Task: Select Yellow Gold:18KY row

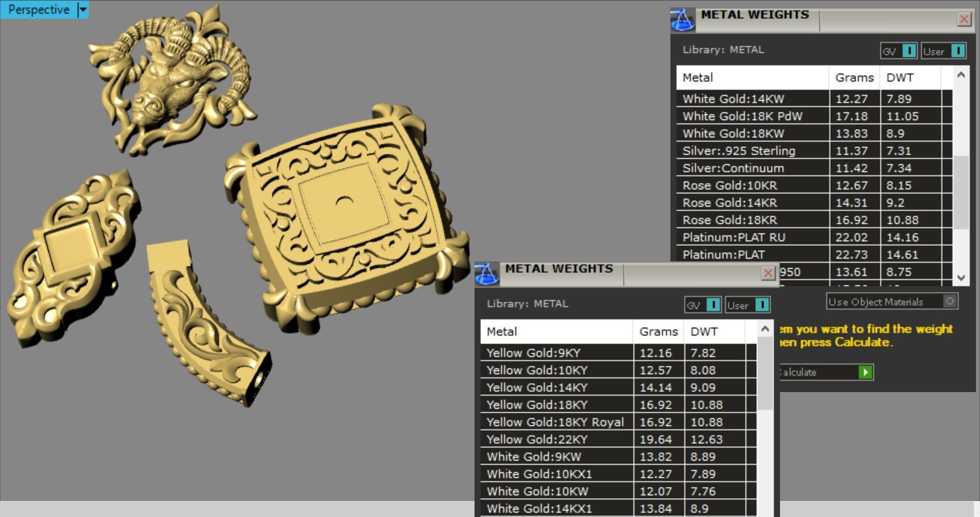Action: [x=618, y=405]
